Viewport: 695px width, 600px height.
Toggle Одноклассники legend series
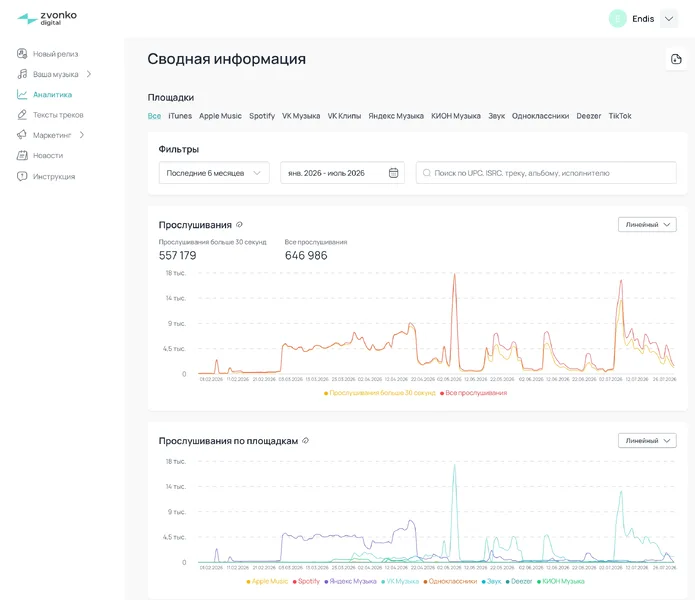pyautogui.click(x=450, y=581)
